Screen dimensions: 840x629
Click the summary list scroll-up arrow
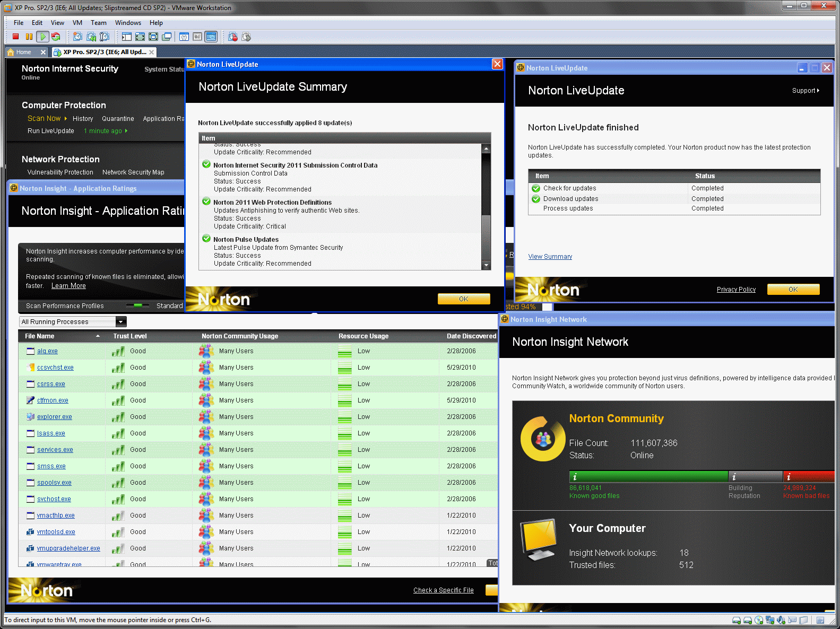[486, 149]
